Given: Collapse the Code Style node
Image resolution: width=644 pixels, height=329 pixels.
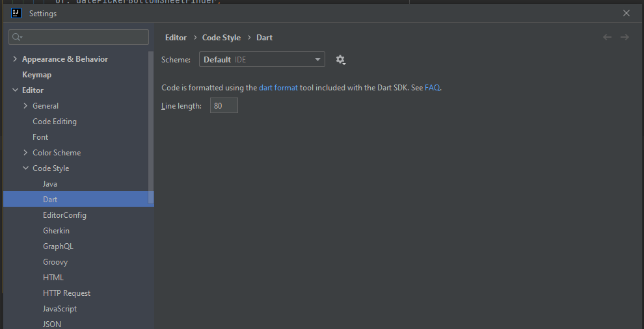Looking at the screenshot, I should (x=25, y=168).
